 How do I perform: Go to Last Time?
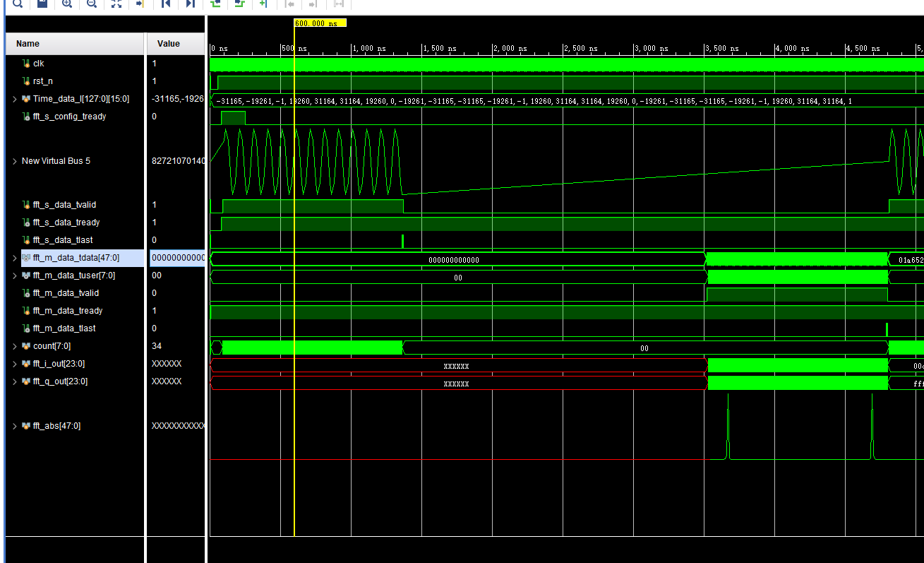pyautogui.click(x=189, y=4)
